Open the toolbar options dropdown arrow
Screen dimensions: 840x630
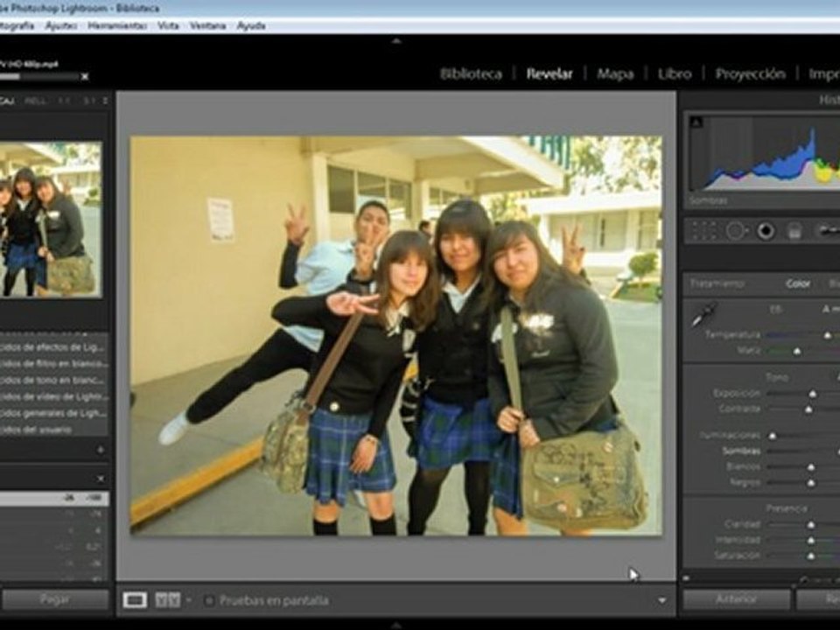(x=662, y=600)
